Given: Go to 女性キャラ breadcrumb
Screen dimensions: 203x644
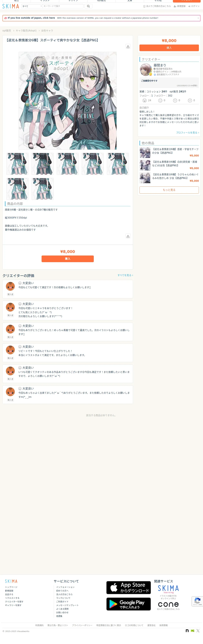Looking at the screenshot, I should 47,30.
